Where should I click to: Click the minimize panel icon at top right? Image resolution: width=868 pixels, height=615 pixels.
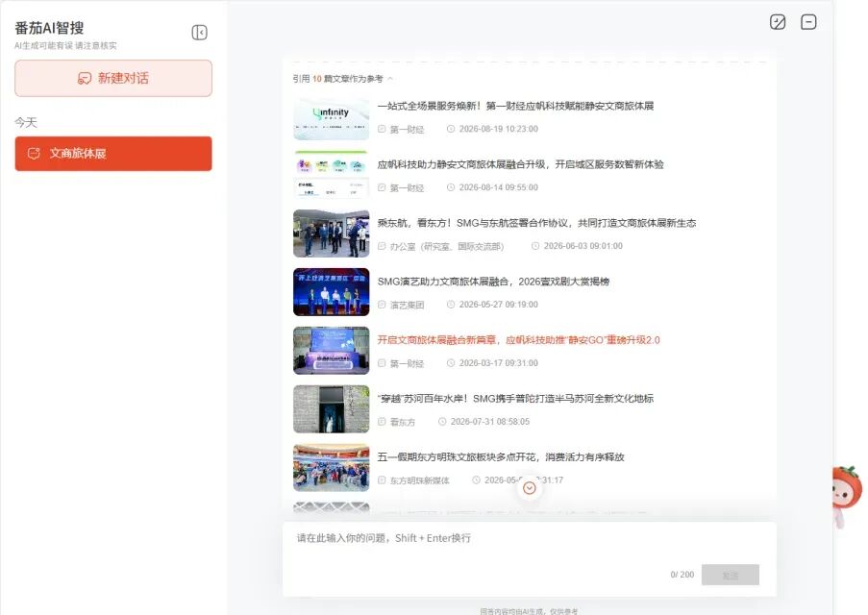click(x=808, y=22)
